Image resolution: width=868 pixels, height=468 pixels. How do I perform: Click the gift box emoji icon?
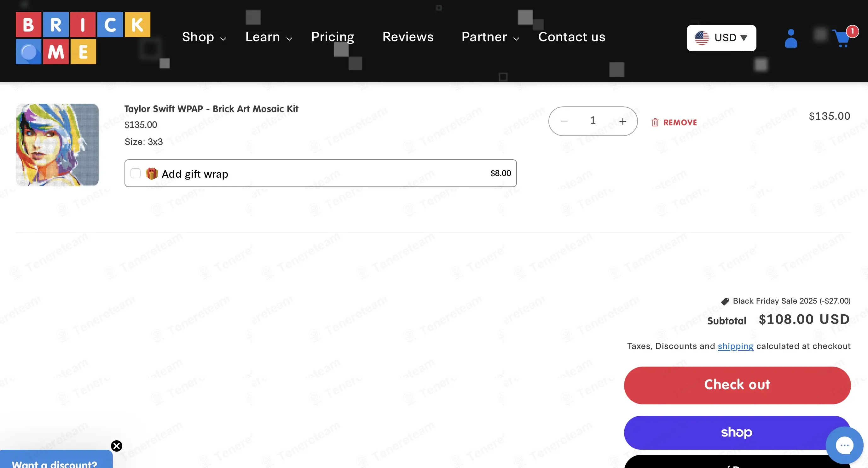(152, 174)
